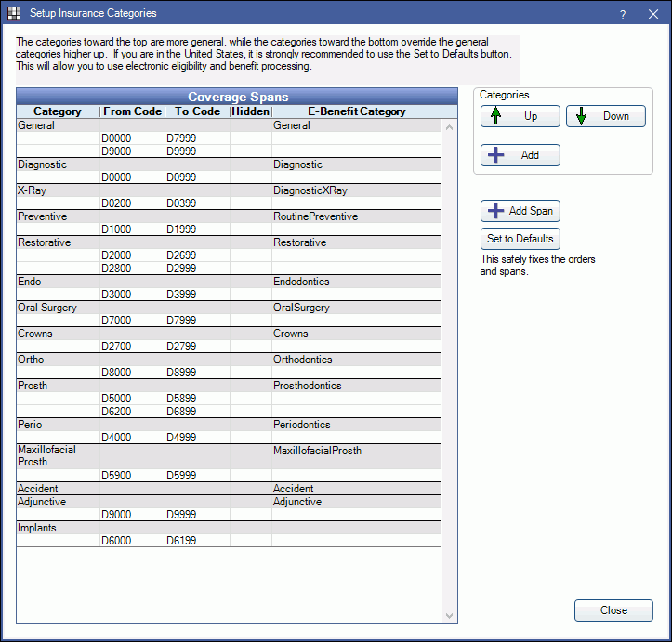This screenshot has width=672, height=642.
Task: Open help with the question mark
Action: tap(623, 14)
